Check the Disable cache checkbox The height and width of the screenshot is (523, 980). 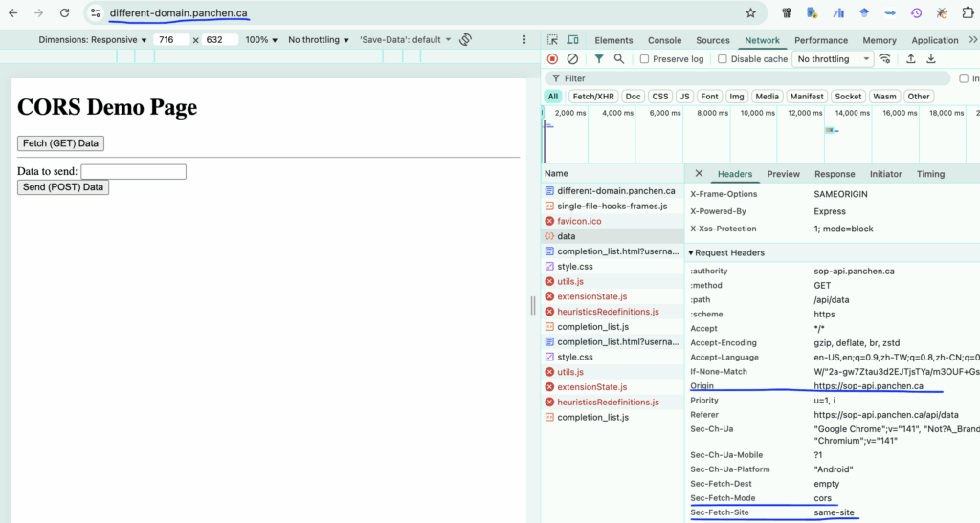pyautogui.click(x=724, y=59)
